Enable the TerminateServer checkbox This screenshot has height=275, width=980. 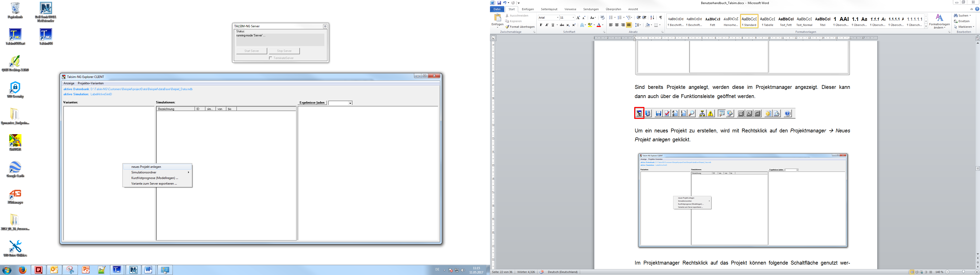(x=271, y=58)
